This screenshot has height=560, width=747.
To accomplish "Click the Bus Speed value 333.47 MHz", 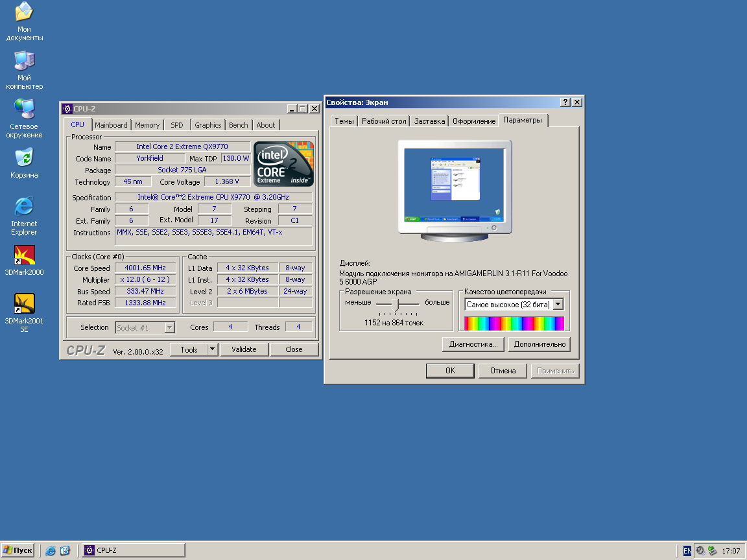I will tap(145, 291).
